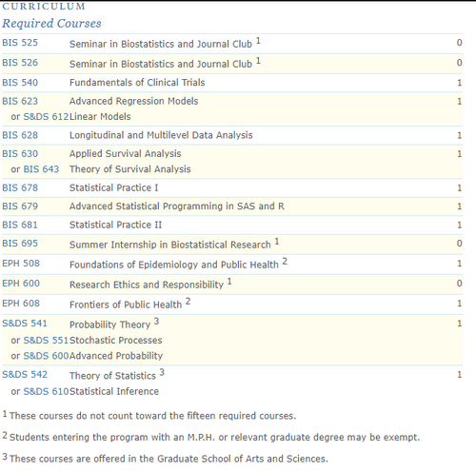The height and width of the screenshot is (471, 476).
Task: Open BIS 623 Advanced Regression Models link
Action: tap(20, 101)
